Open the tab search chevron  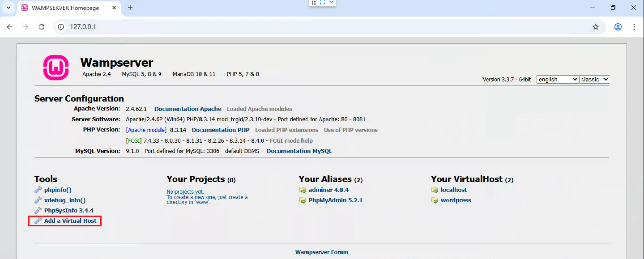tap(8, 8)
